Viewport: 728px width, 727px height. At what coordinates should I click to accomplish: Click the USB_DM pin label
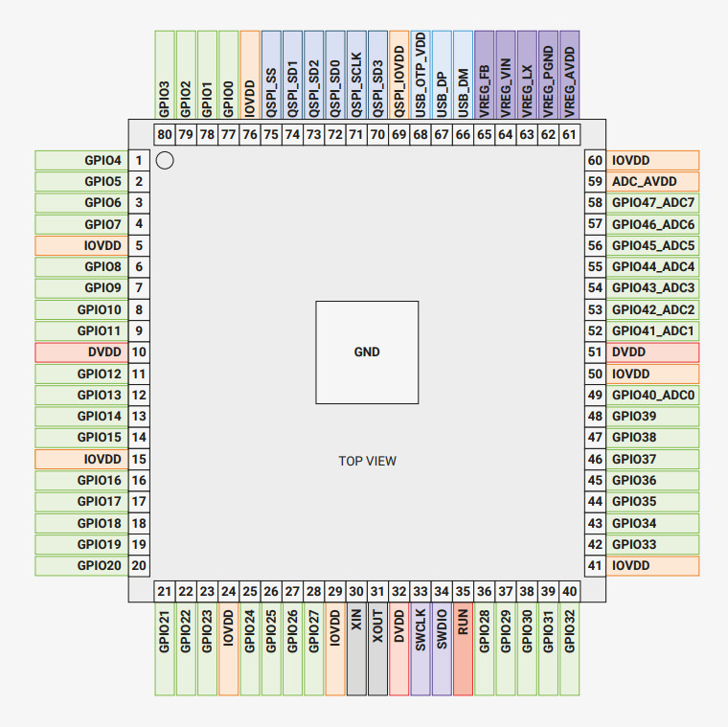point(463,75)
